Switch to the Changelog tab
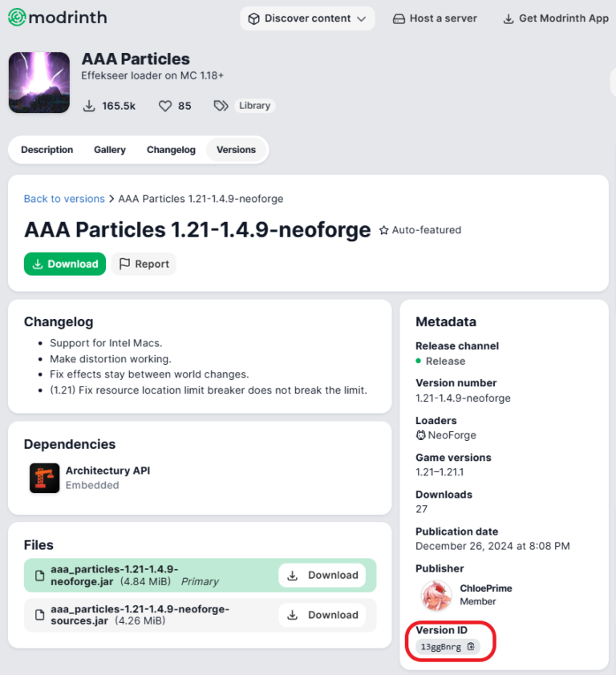This screenshot has width=616, height=675. [x=171, y=149]
